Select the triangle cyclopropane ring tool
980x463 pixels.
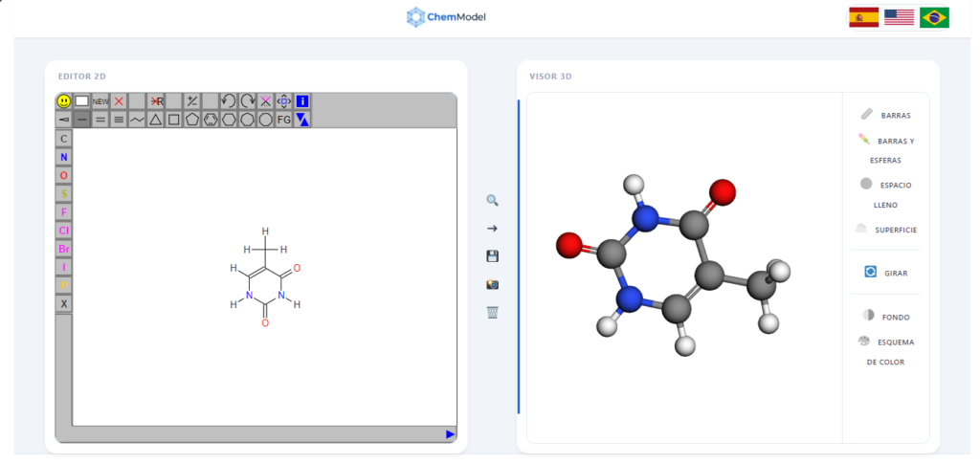(155, 120)
